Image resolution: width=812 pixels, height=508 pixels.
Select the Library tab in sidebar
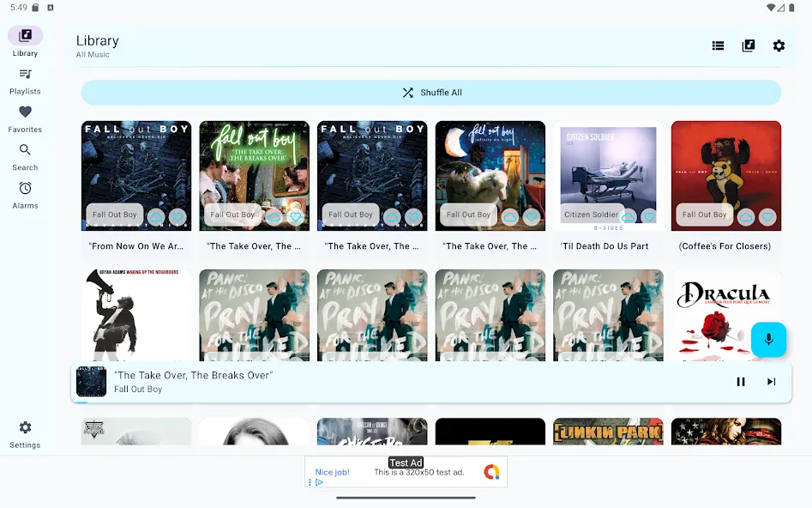coord(25,42)
